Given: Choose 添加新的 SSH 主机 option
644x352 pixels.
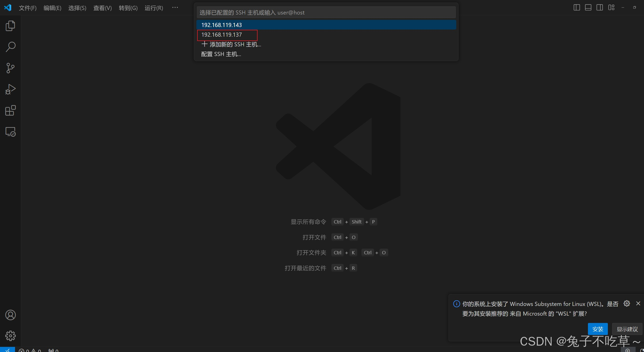Looking at the screenshot, I should tap(326, 44).
